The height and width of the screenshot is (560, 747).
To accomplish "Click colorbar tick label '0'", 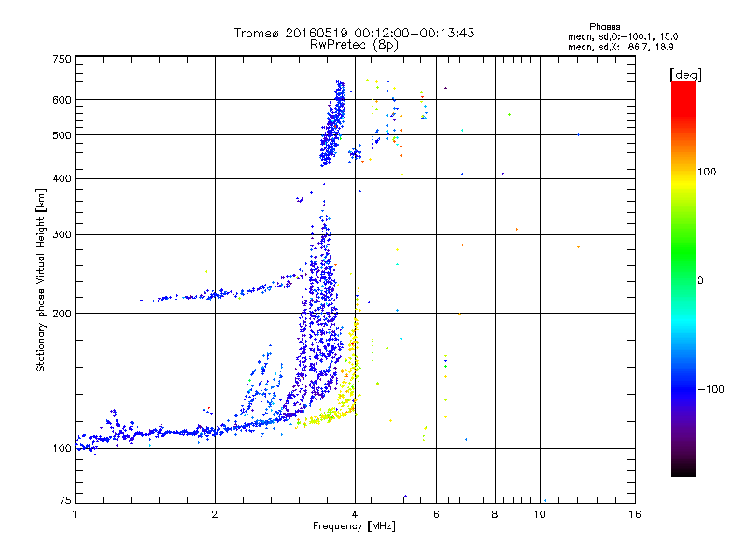I will tap(700, 280).
